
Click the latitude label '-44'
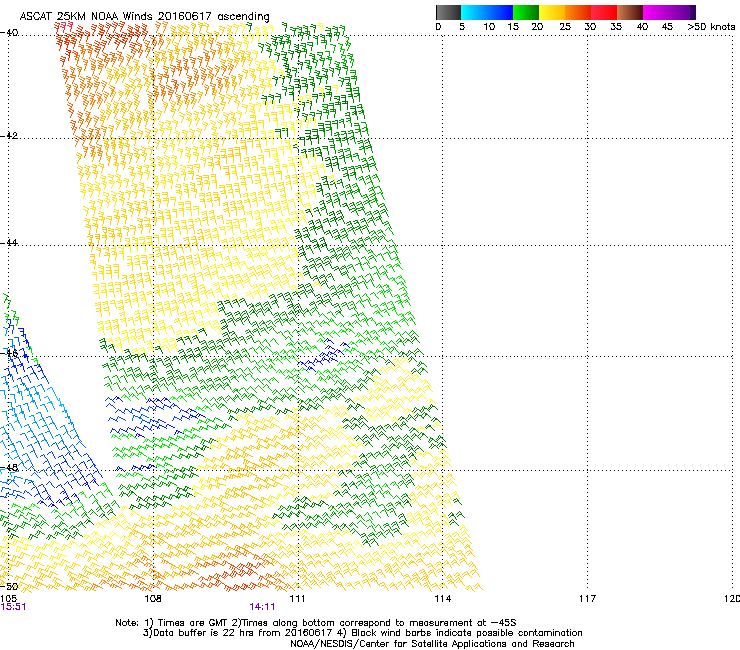(x=9, y=243)
